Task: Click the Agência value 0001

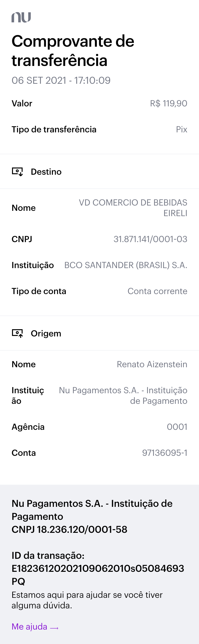Action: coord(177,427)
